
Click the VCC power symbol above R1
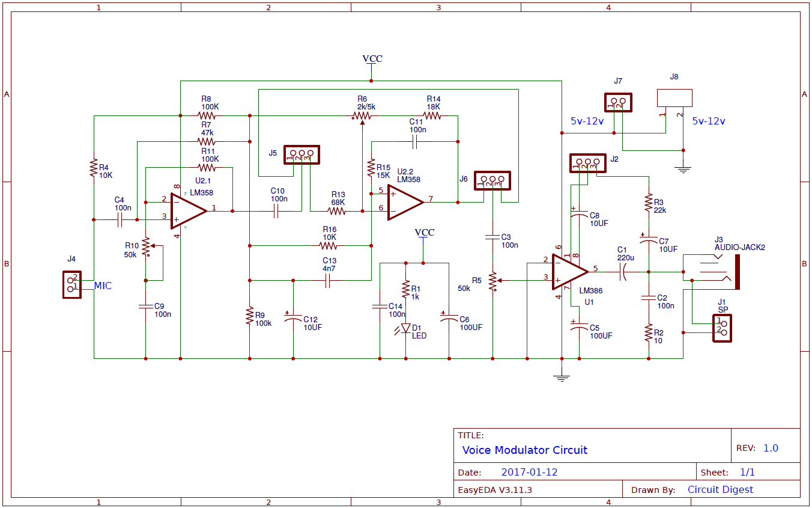424,233
